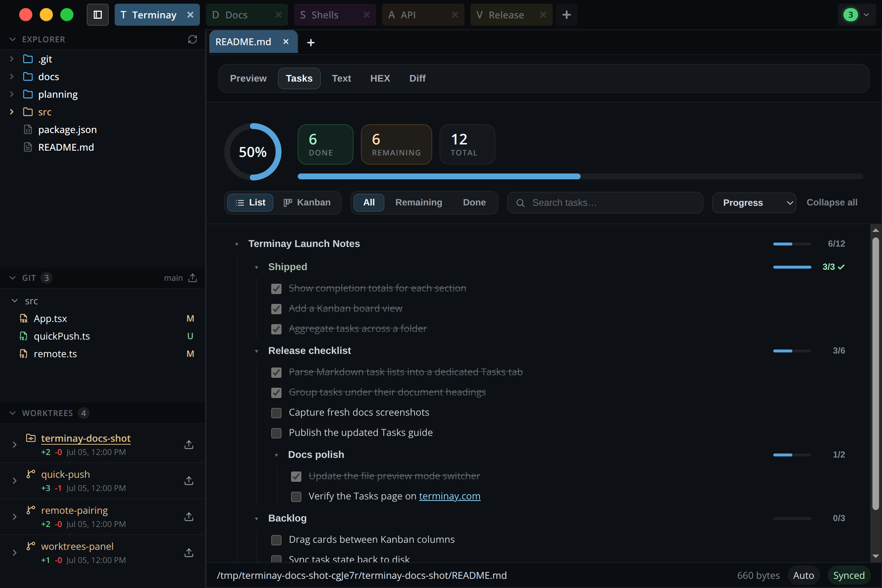Check Publish the updated Tasks guide
The image size is (882, 588).
click(x=276, y=433)
